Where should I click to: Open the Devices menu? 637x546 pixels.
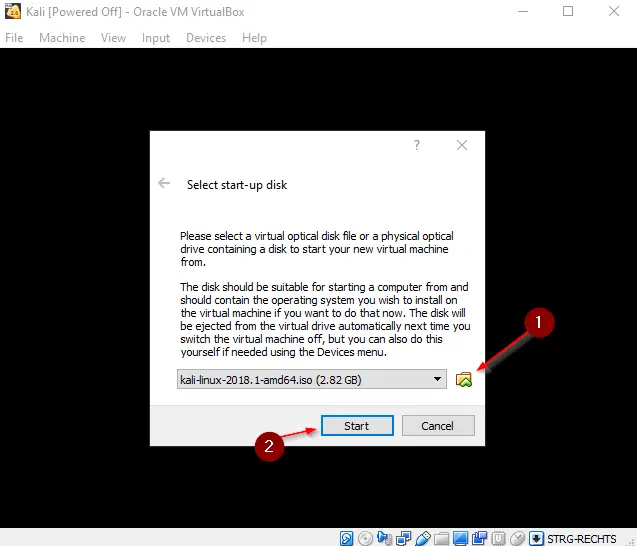click(206, 38)
